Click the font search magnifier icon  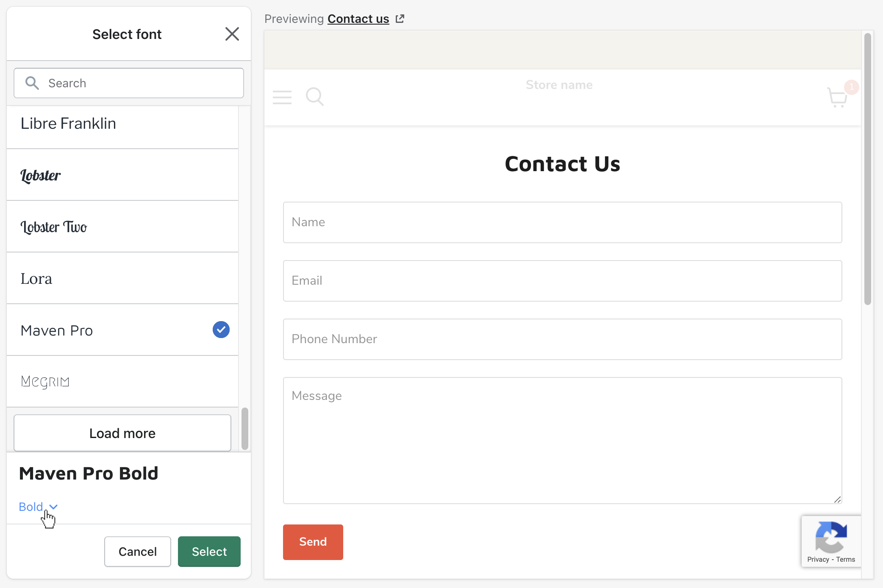tap(32, 83)
